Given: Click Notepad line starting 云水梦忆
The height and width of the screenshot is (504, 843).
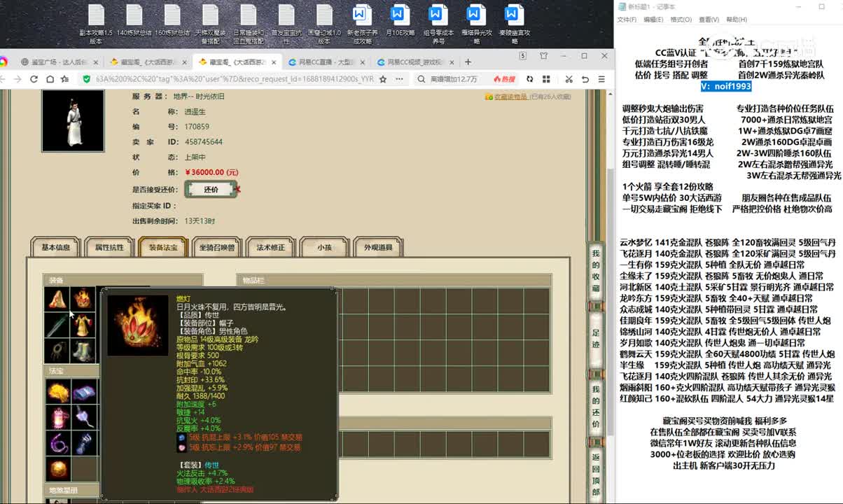Looking at the screenshot, I should point(727,242).
